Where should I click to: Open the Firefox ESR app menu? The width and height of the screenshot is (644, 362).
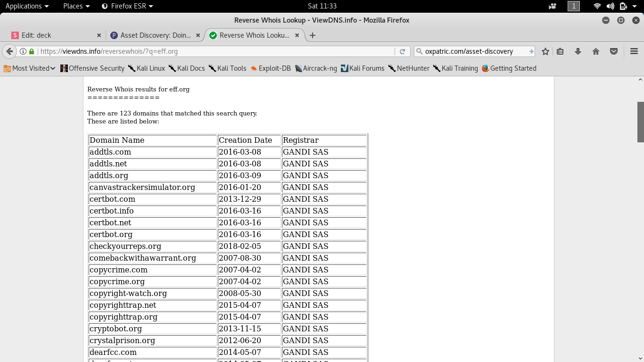tap(127, 6)
